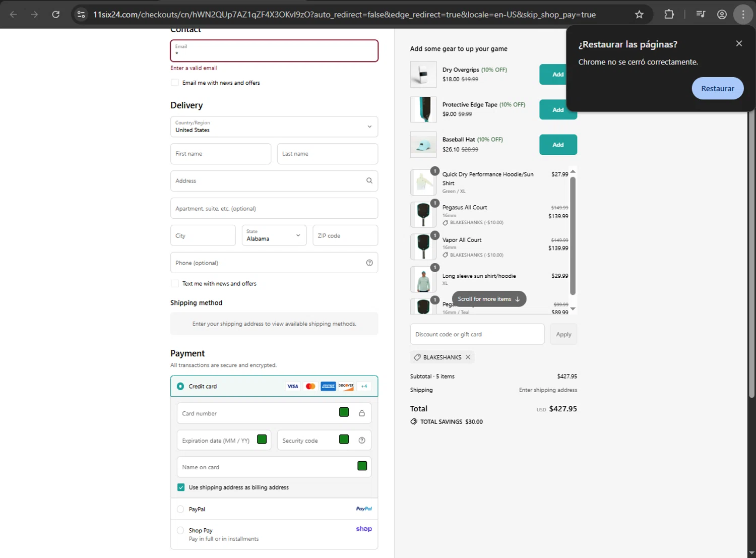
Task: Click the Restaurar button
Action: click(x=718, y=88)
